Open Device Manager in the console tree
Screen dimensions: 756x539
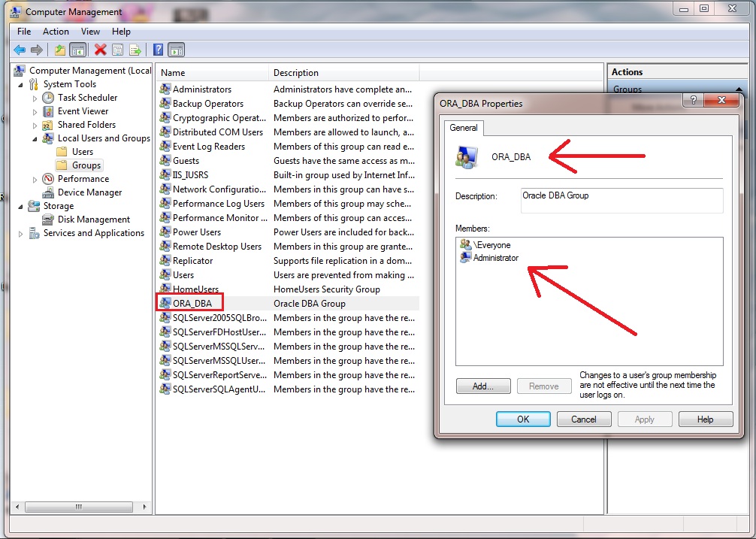tap(89, 192)
